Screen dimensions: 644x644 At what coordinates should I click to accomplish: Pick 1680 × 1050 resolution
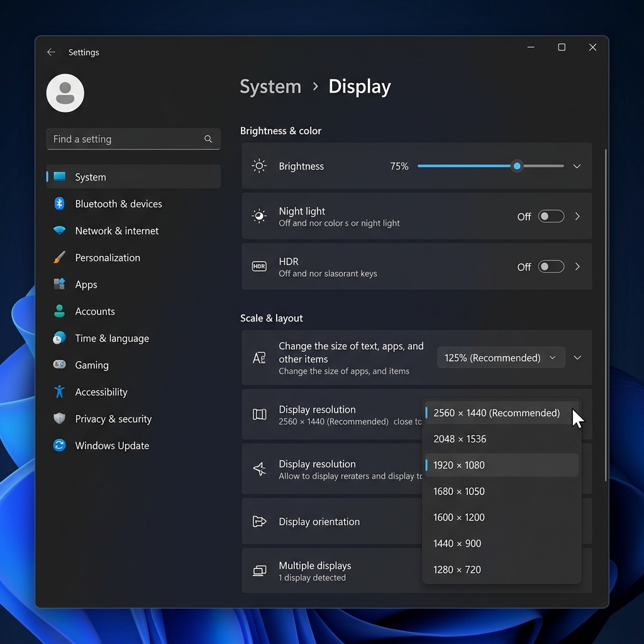pos(502,491)
